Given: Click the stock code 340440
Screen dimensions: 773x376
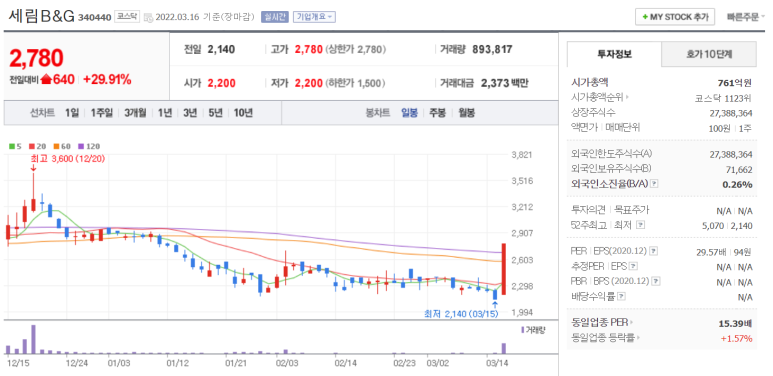Looking at the screenshot, I should (95, 17).
